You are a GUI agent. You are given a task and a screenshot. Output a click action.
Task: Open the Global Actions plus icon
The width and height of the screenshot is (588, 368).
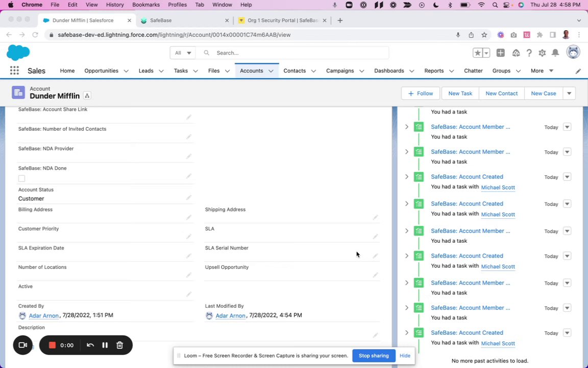click(x=500, y=53)
